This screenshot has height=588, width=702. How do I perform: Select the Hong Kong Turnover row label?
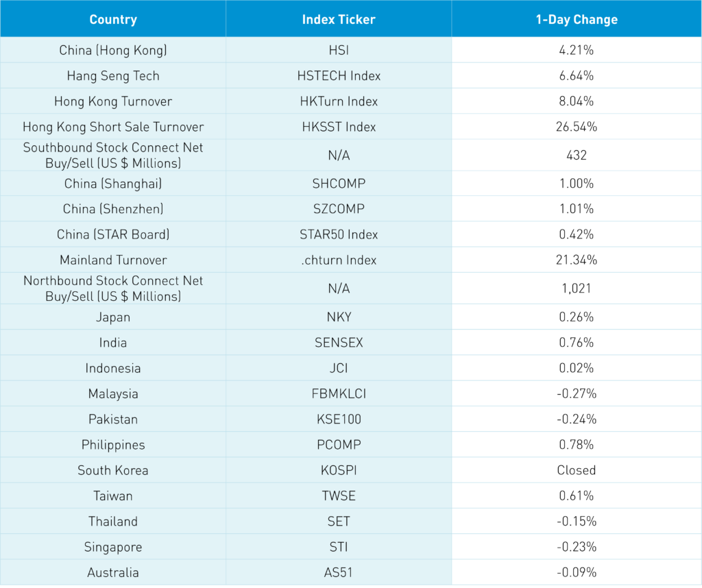coord(113,101)
